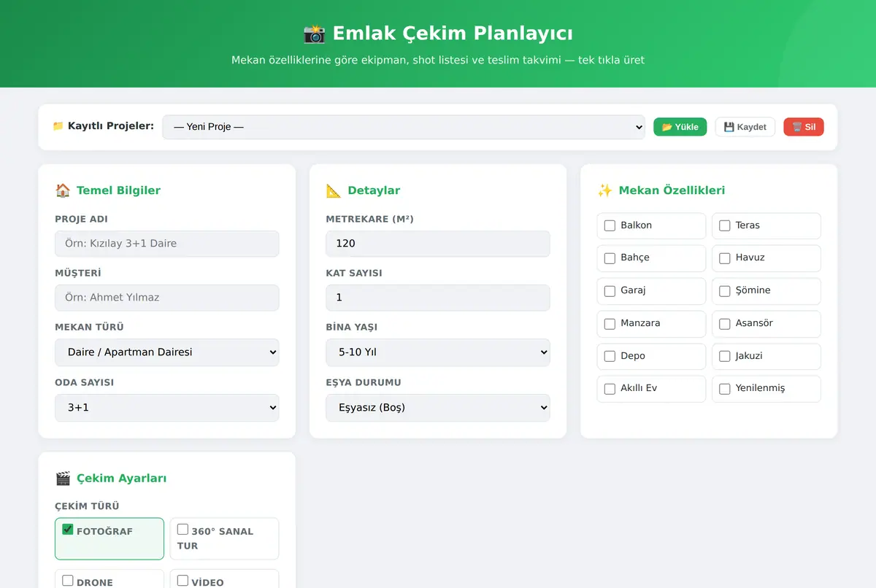
Task: Enable the 360° Sanal Tur checkbox
Action: click(183, 530)
